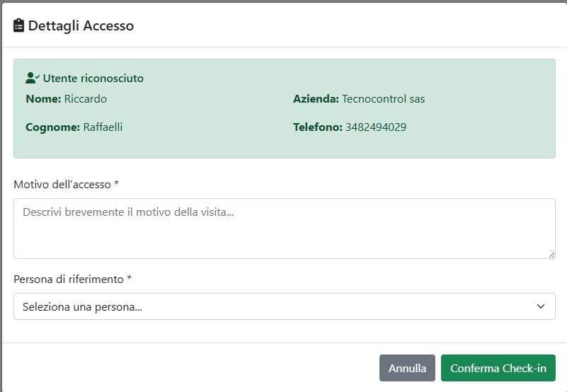The image size is (567, 392).
Task: Focus the Motivo dell'accesso text area
Action: pos(284,228)
